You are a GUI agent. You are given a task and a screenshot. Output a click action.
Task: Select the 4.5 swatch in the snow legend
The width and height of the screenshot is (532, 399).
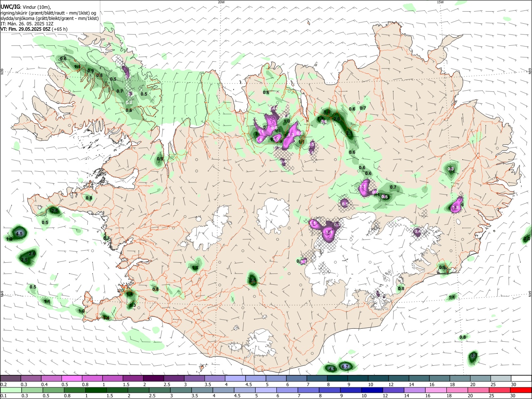pos(256,379)
